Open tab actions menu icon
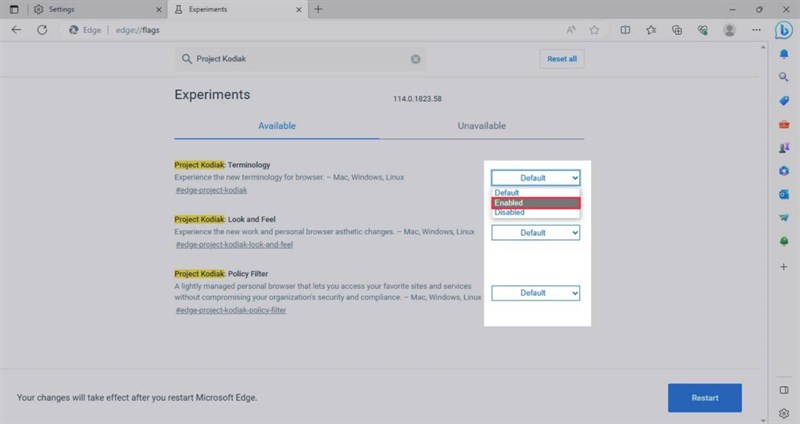The image size is (800, 424). point(14,9)
